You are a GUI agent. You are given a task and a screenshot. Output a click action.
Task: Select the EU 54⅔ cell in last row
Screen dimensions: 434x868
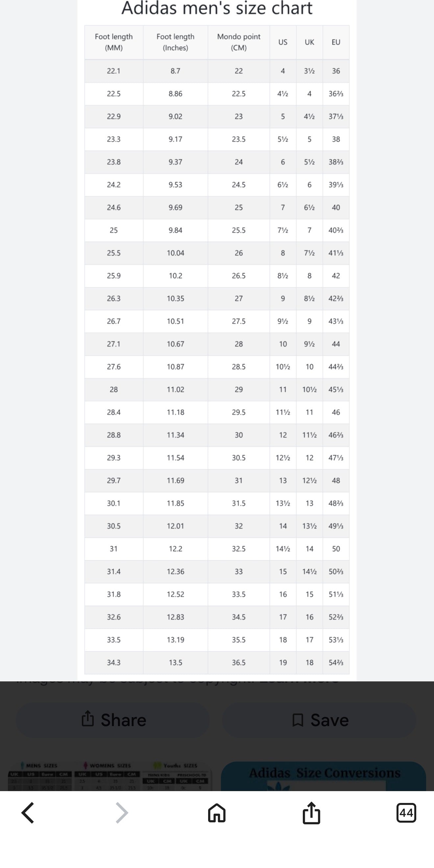point(336,662)
